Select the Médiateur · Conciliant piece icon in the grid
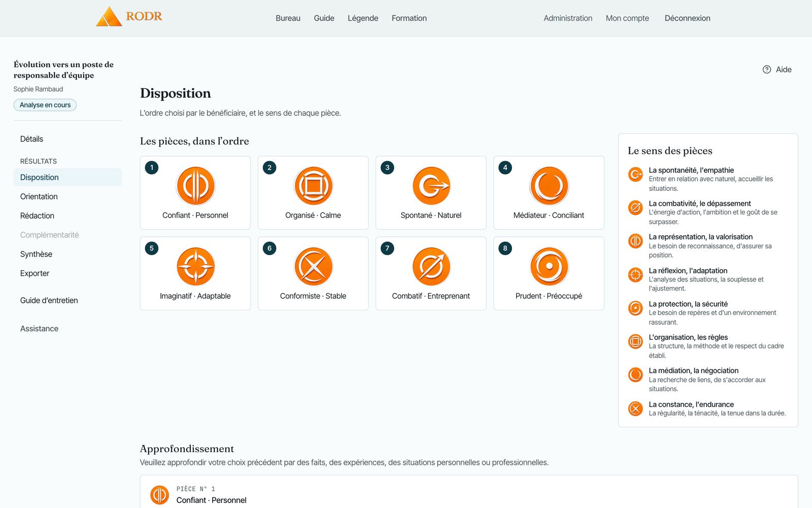Screen dimensions: 812x508 coord(549,186)
